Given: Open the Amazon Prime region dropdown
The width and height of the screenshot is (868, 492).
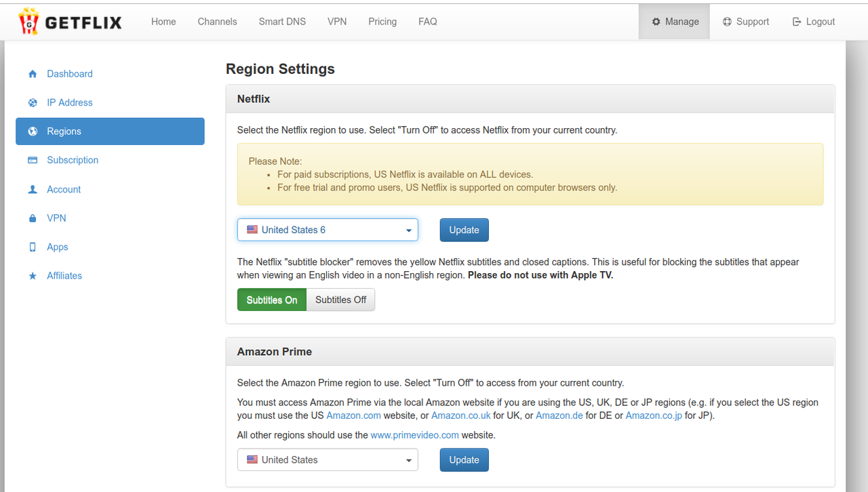Looking at the screenshot, I should pos(328,459).
